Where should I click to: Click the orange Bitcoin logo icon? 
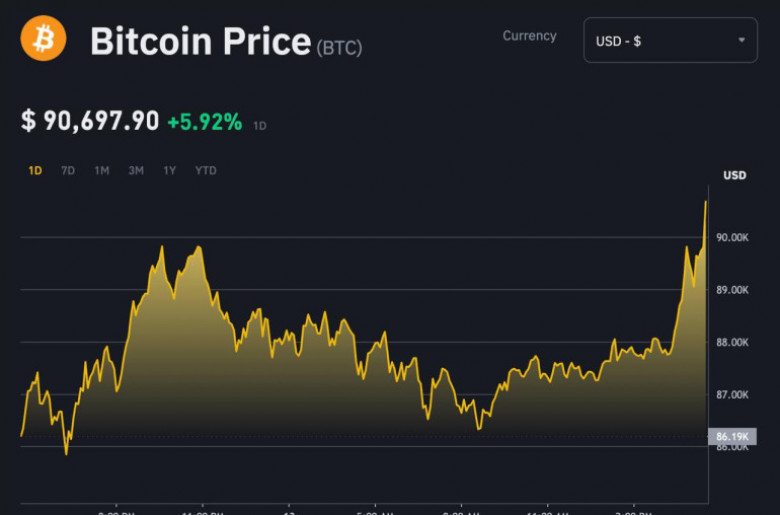coord(43,39)
